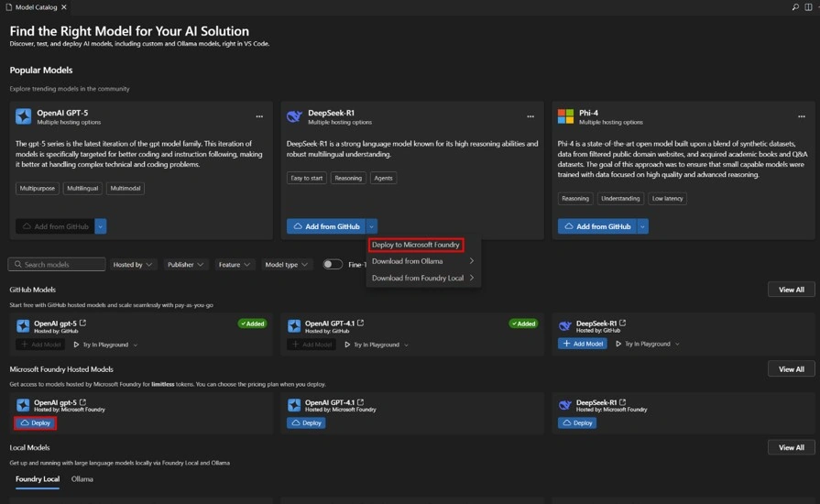Click the Phi-4 Microsoft logo
This screenshot has height=504, width=820.
pos(565,116)
